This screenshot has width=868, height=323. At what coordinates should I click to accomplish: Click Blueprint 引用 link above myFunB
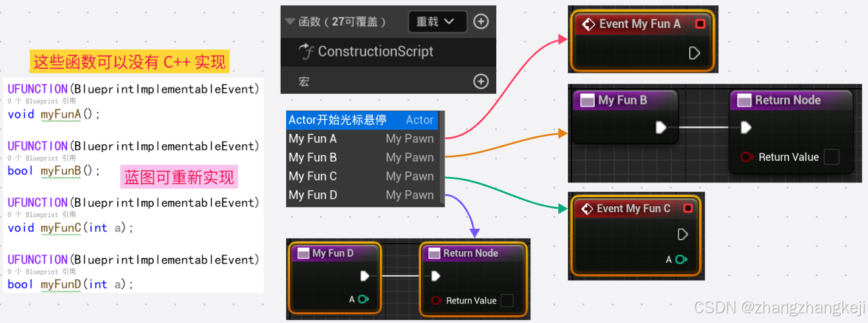(42, 158)
